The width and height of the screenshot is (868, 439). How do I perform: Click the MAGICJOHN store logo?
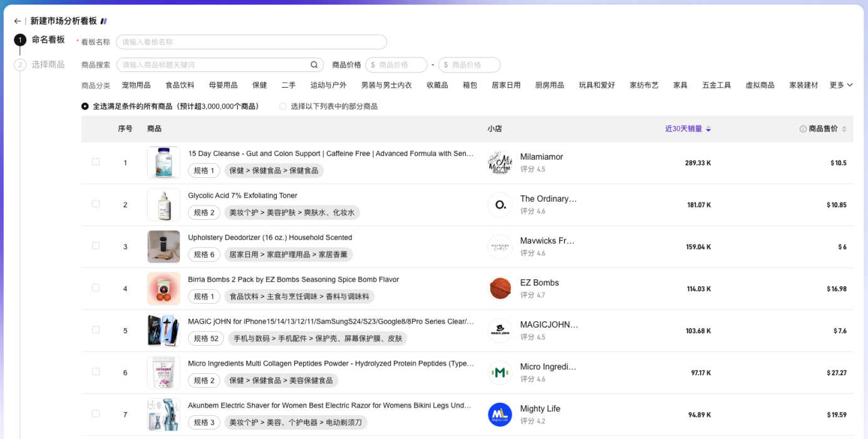[x=499, y=331]
